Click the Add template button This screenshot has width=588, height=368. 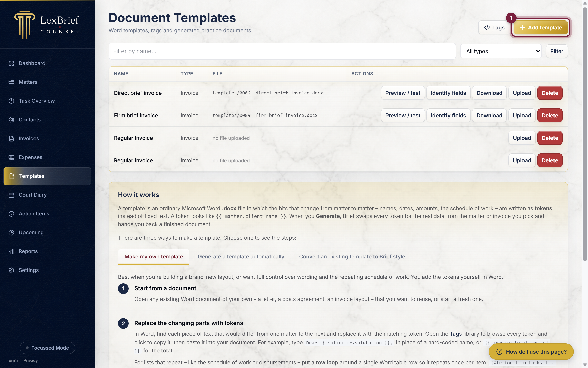pyautogui.click(x=541, y=28)
